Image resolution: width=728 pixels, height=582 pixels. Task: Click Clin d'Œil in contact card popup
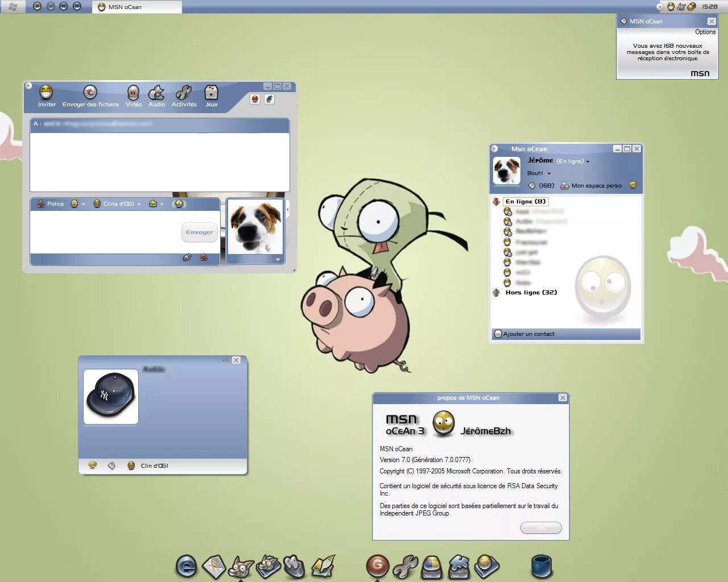click(x=148, y=466)
